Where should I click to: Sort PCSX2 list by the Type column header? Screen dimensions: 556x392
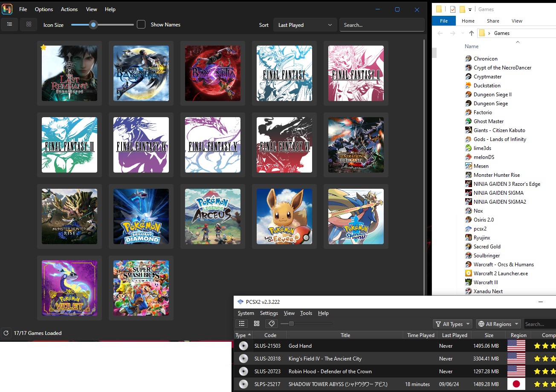click(x=243, y=335)
